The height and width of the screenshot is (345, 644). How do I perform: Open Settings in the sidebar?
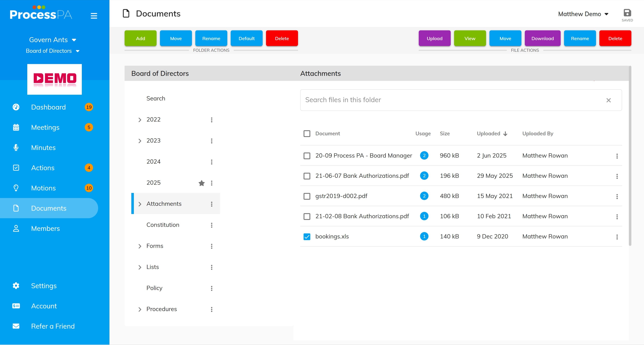[44, 286]
